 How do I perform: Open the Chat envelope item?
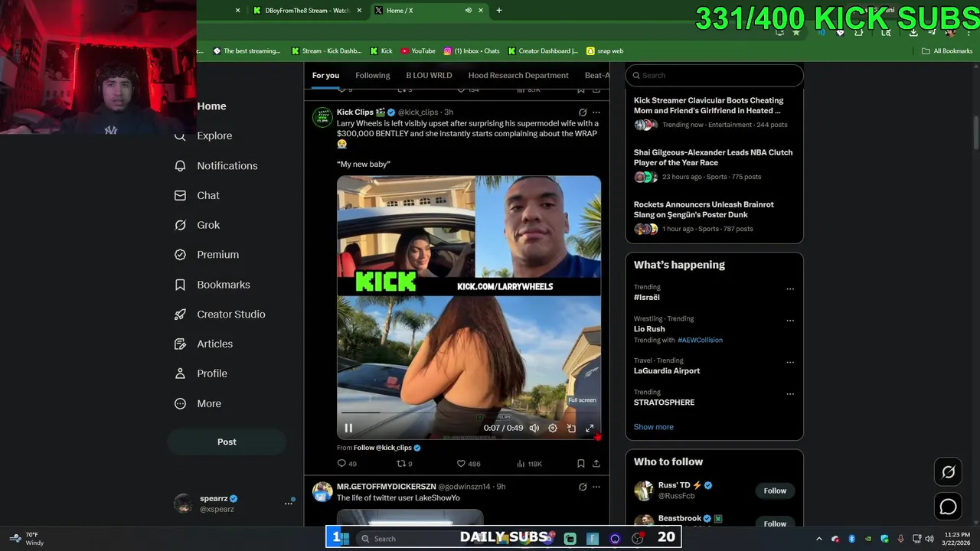tap(197, 195)
